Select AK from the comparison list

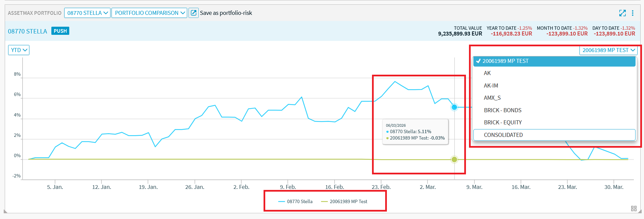tap(487, 73)
